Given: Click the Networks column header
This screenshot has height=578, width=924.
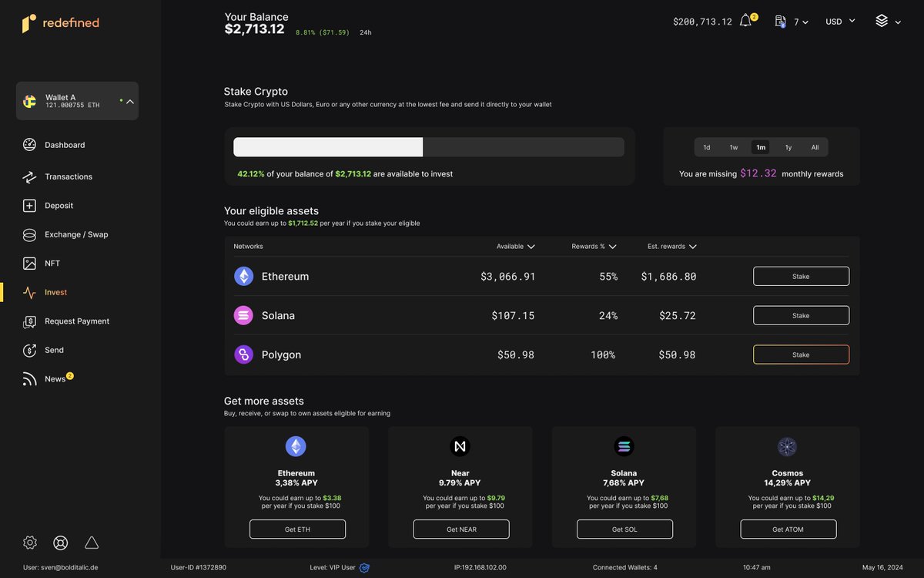Looking at the screenshot, I should pos(248,247).
